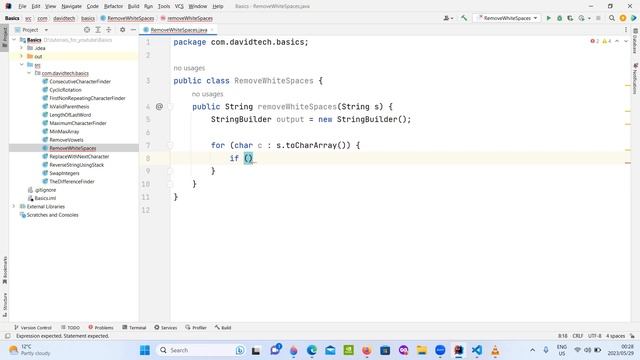This screenshot has height=360, width=640.
Task: Open the Build tool window button
Action: tap(223, 327)
